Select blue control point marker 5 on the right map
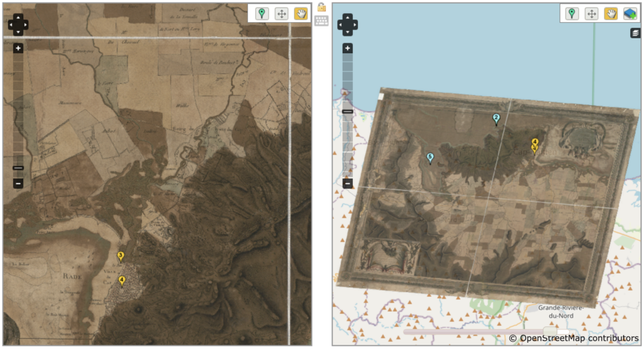The height and width of the screenshot is (349, 644). (x=430, y=158)
